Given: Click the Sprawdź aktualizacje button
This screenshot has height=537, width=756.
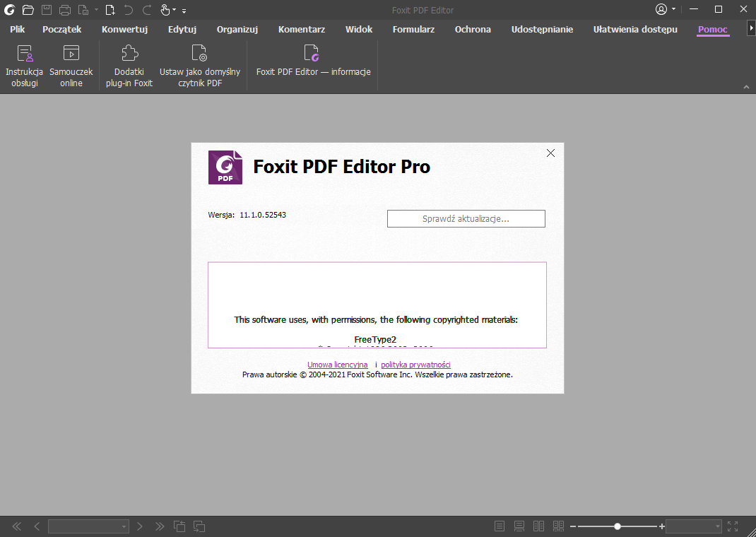Looking at the screenshot, I should [466, 218].
